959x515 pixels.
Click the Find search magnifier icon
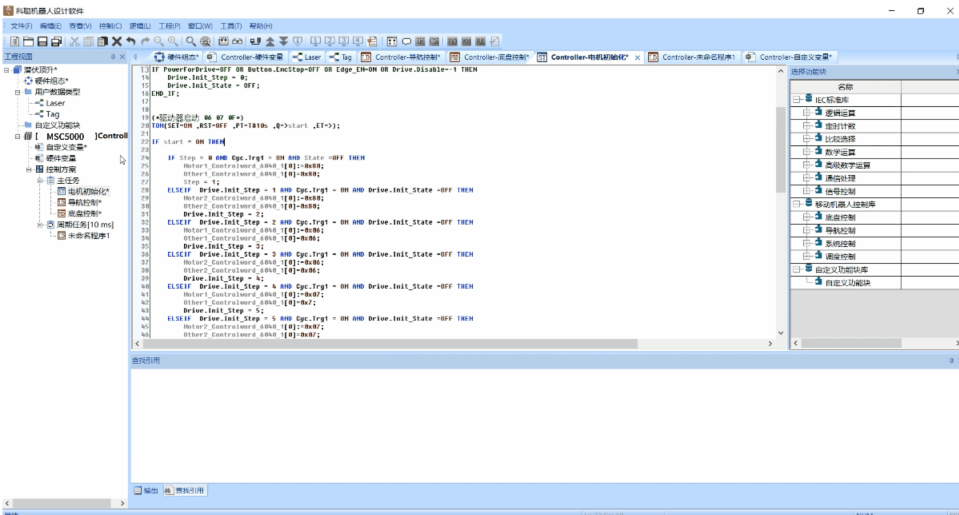191,42
